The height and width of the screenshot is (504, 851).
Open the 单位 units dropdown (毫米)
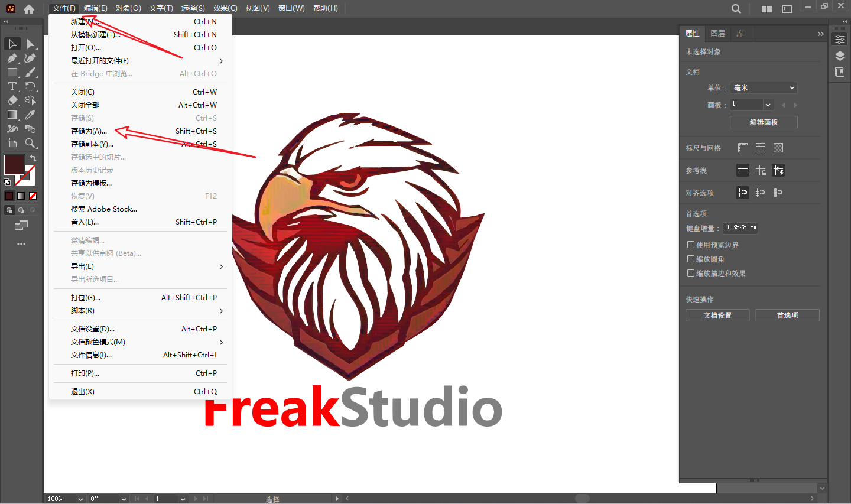(x=764, y=87)
